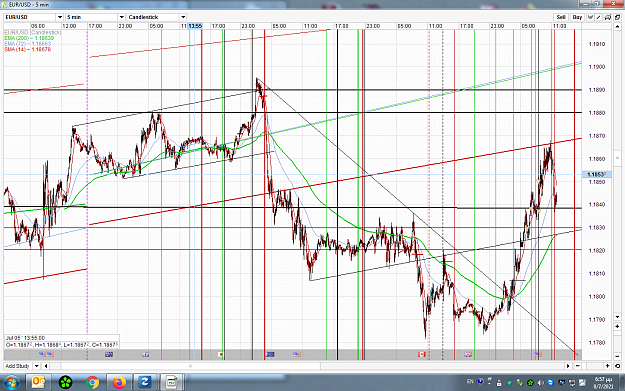
Task: Open Firefox from the taskbar
Action: tap(119, 383)
